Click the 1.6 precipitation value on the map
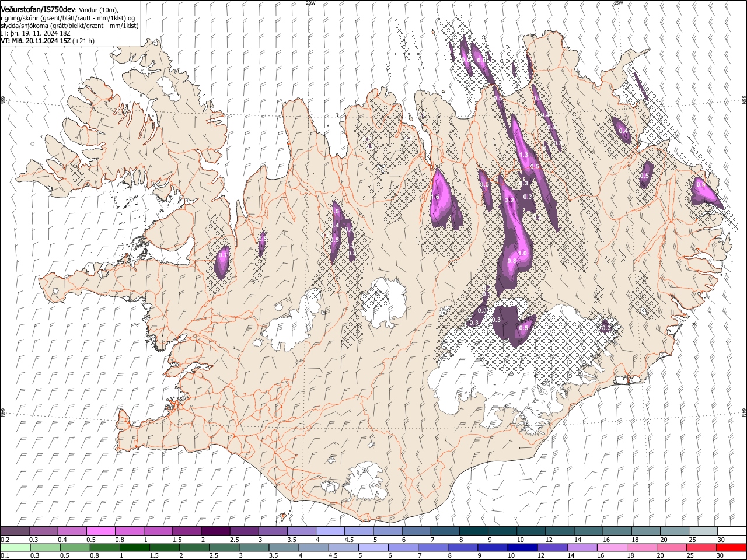This screenshot has height=560, width=747. click(x=435, y=197)
